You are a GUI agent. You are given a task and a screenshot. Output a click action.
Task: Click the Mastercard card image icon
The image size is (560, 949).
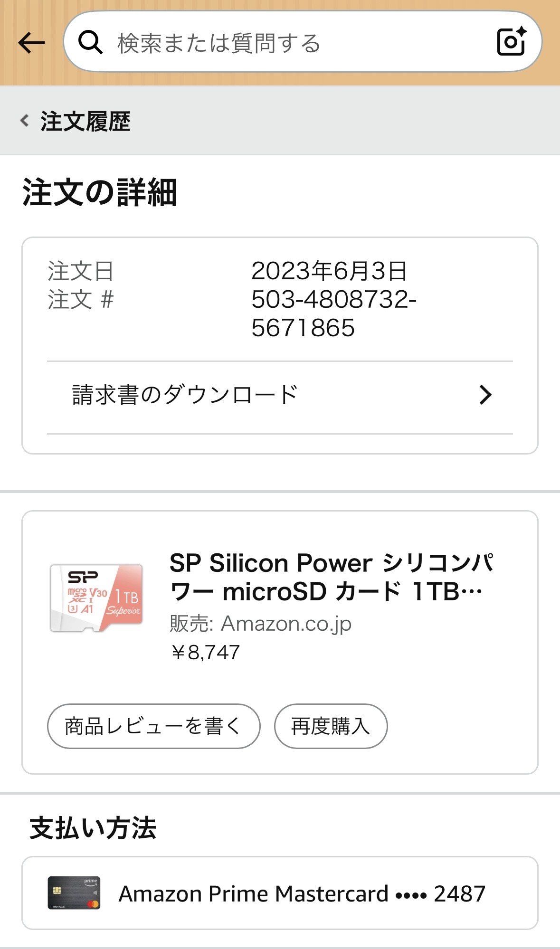tap(74, 893)
